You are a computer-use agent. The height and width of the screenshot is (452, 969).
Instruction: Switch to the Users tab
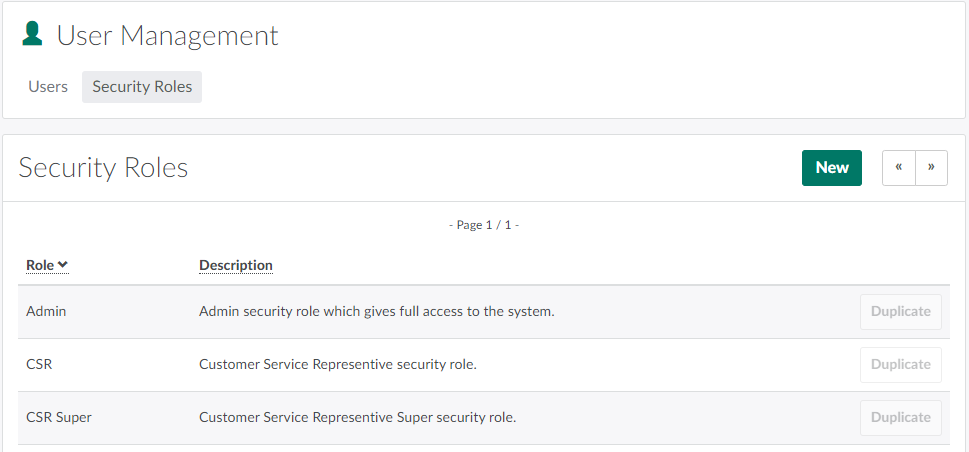tap(48, 87)
